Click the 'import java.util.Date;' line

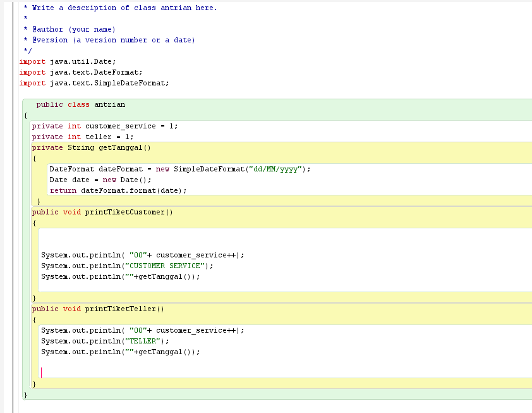click(68, 61)
